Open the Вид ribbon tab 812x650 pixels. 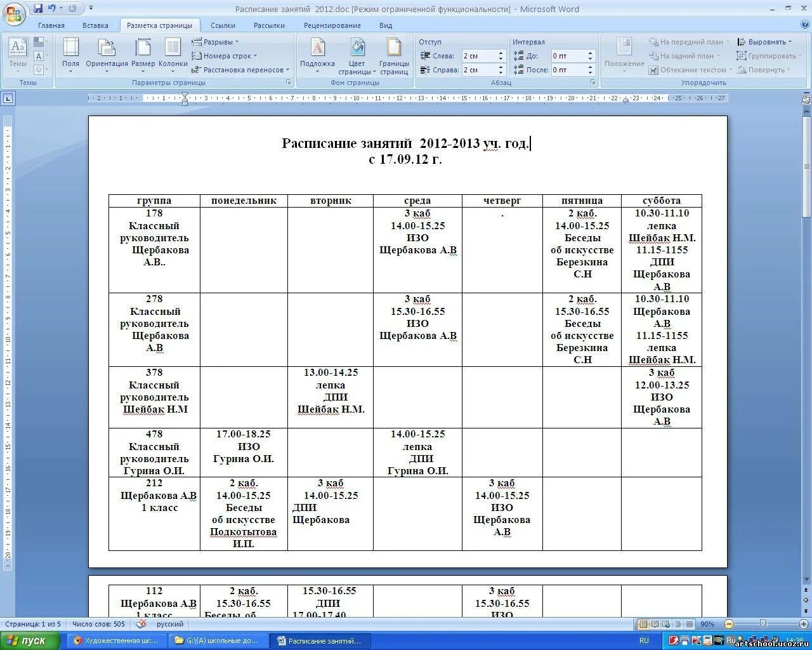(386, 25)
